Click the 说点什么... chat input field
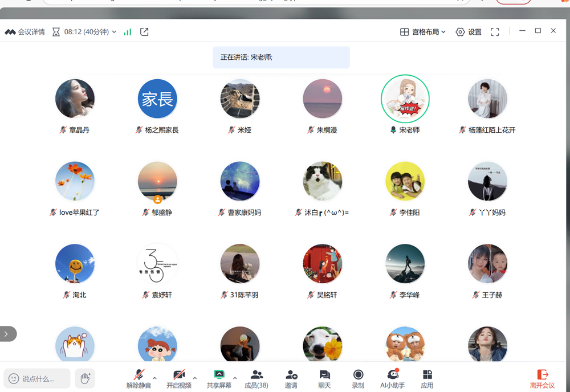The width and height of the screenshot is (570, 392). click(x=37, y=378)
